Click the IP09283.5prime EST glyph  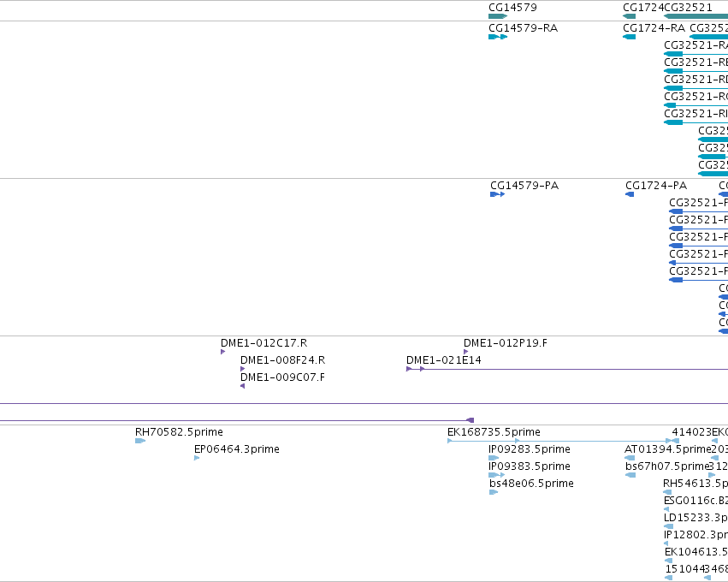coord(494,458)
